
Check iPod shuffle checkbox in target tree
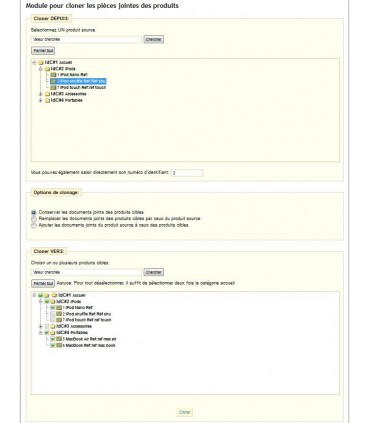[53, 314]
